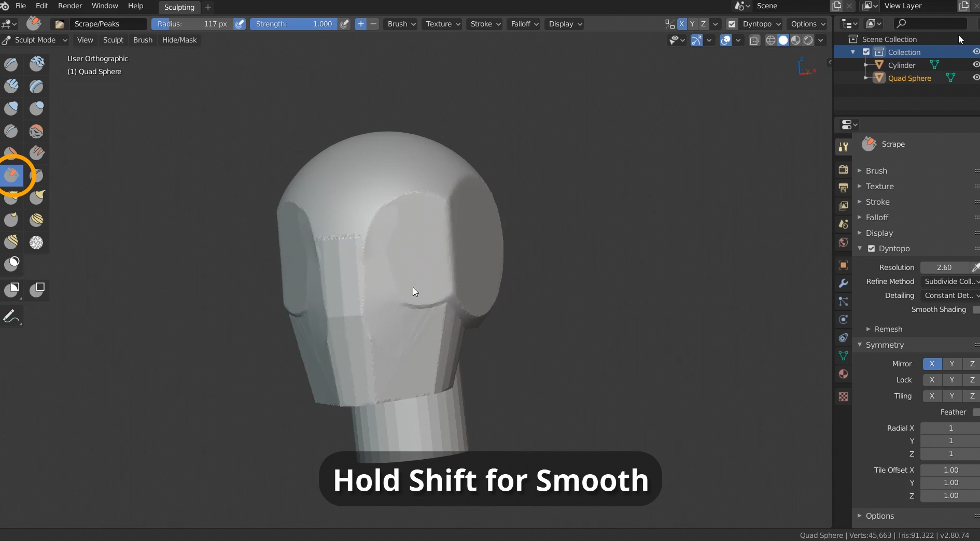Screen dimensions: 980x541
Task: Adjust the Strength slider
Action: point(294,24)
